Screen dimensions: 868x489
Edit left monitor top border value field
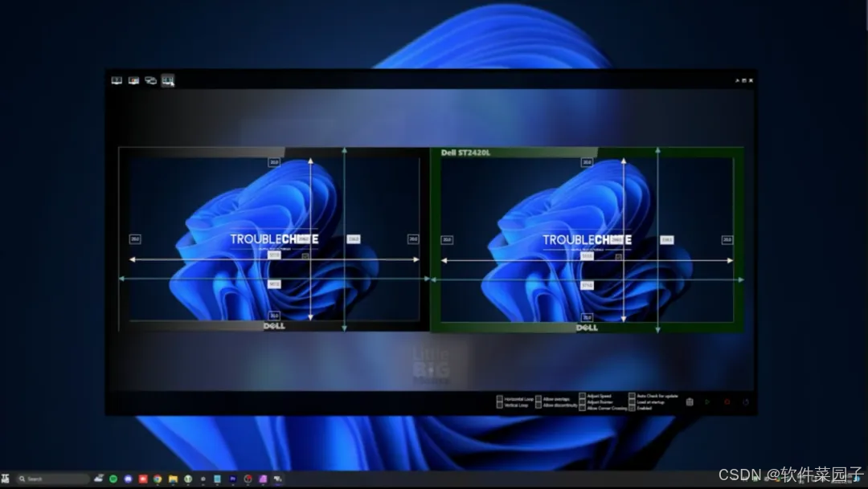coord(274,162)
